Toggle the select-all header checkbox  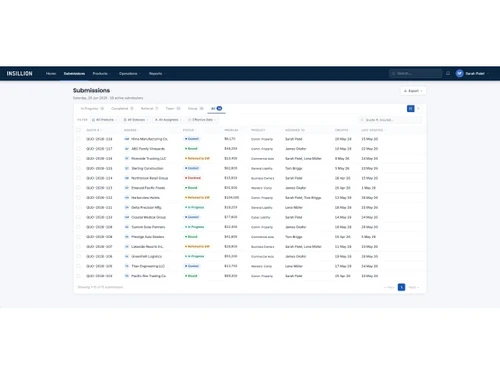click(79, 130)
